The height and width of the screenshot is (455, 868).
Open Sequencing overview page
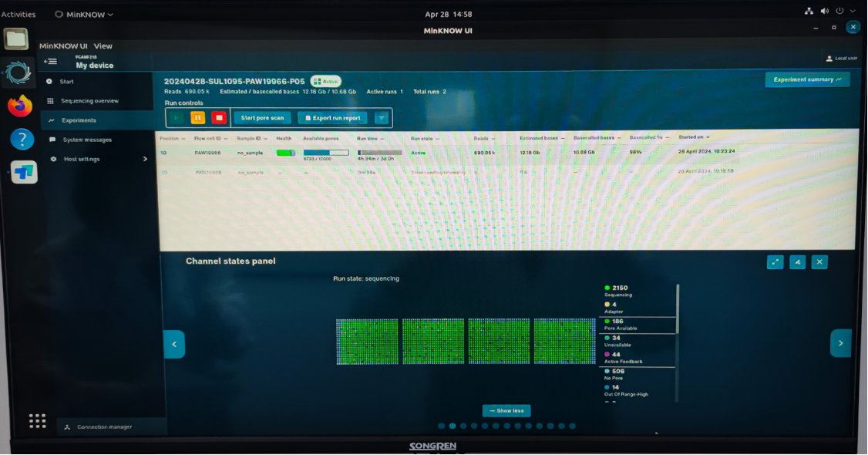click(89, 101)
